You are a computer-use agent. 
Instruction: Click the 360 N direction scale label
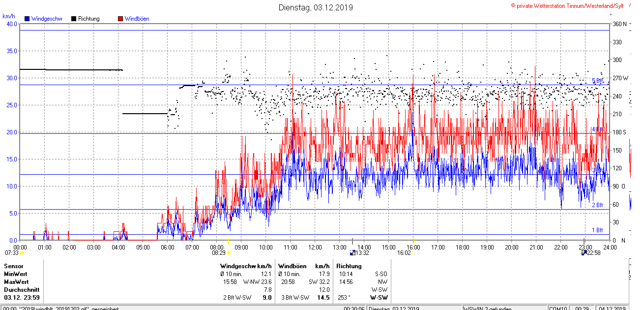point(618,24)
